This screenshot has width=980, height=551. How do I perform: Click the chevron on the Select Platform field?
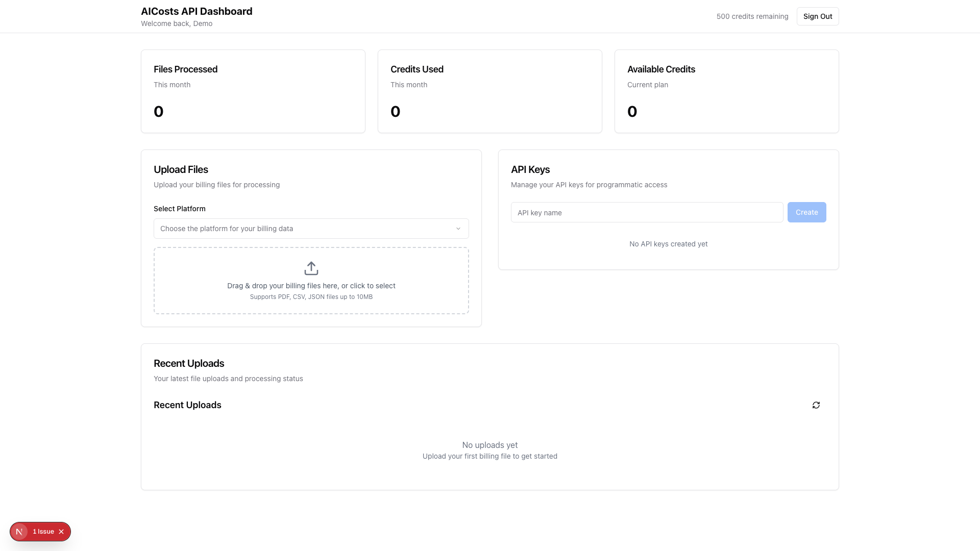pos(458,228)
